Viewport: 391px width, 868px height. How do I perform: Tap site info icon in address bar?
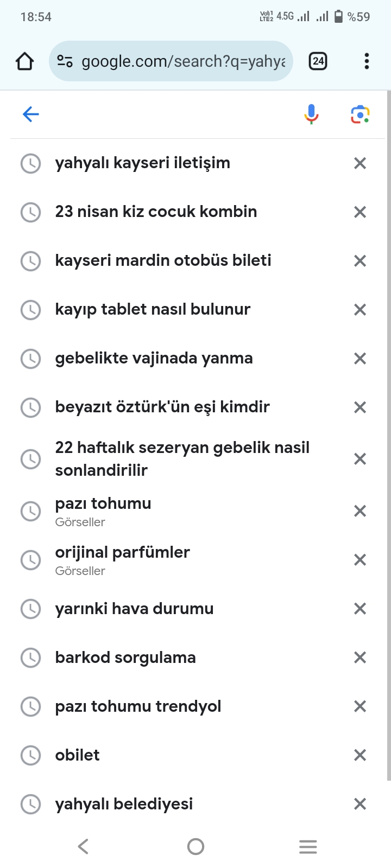pos(65,61)
